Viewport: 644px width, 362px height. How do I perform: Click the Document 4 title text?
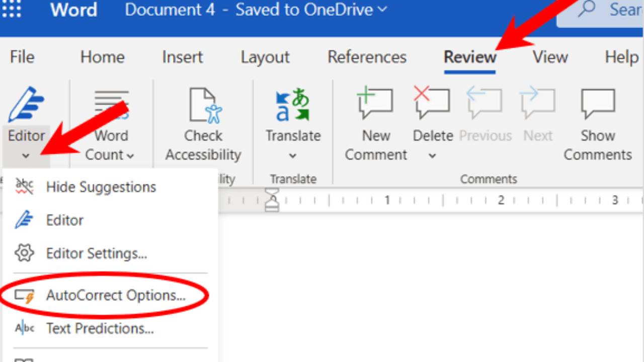coord(170,10)
